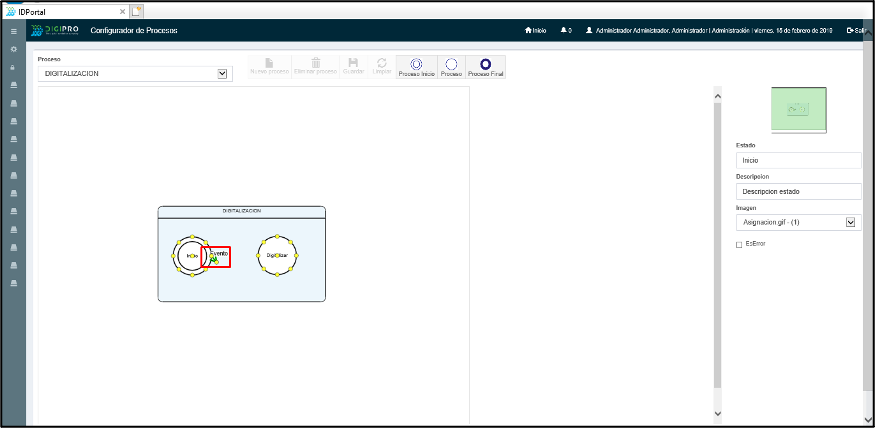Select the Proceso state tool
The height and width of the screenshot is (428, 876).
coord(451,67)
